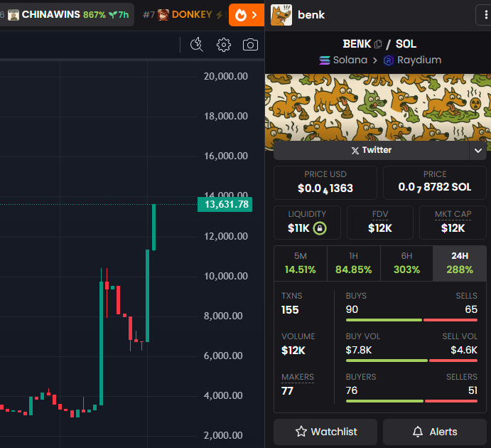
Task: Click the buy vol versus sell vol bar
Action: (411, 361)
